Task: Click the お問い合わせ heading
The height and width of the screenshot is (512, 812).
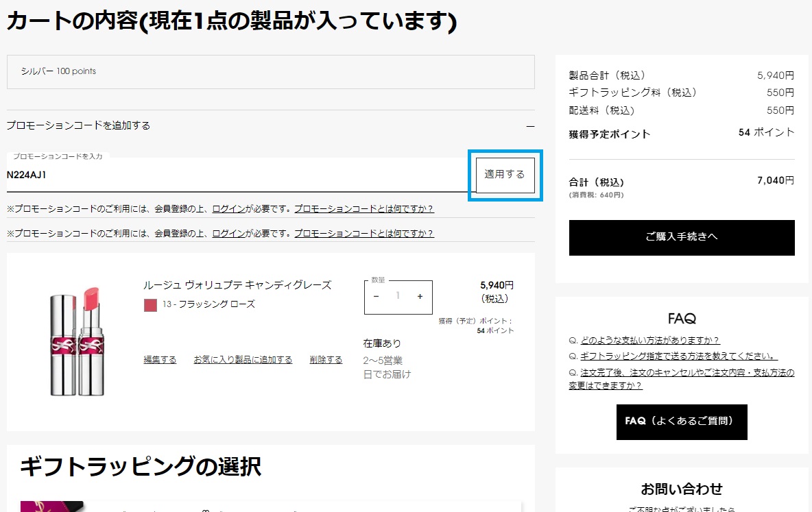Action: pyautogui.click(x=682, y=489)
